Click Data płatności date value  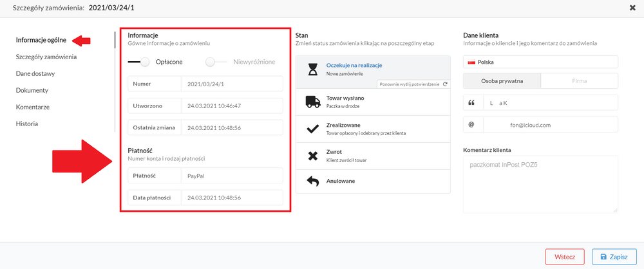[x=232, y=198]
